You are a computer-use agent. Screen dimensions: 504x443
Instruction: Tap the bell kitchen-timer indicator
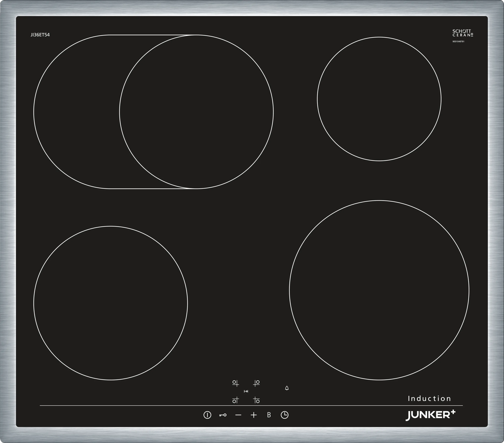tap(287, 388)
